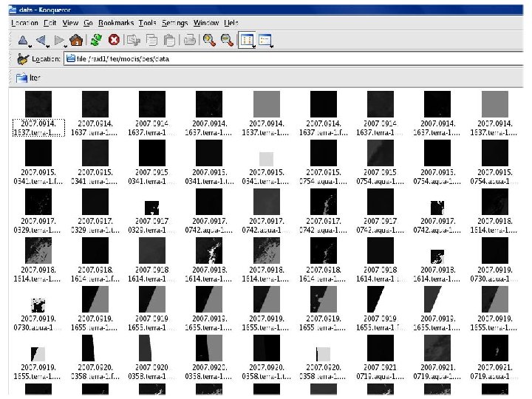
Task: Open the View menu
Action: [x=70, y=23]
